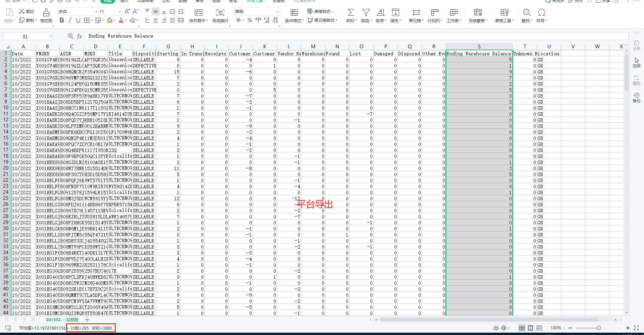Viewport: 644px width, 335px height.
Task: Click the Freeze Panes (冻结窗格) icon
Action: 478,13
